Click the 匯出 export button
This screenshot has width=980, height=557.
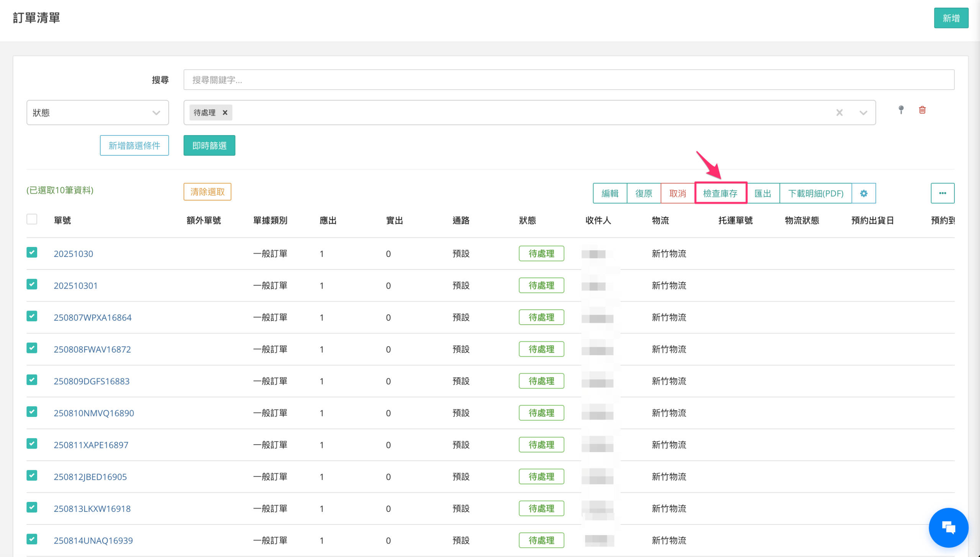pyautogui.click(x=763, y=193)
